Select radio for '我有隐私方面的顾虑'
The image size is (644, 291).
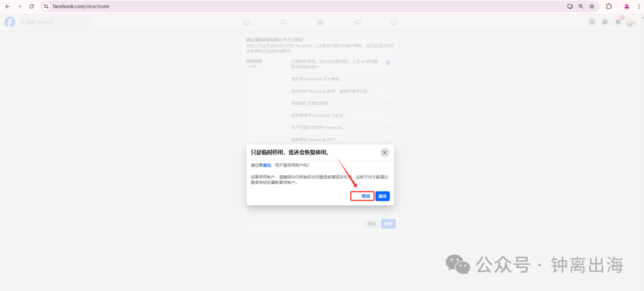pos(388,104)
